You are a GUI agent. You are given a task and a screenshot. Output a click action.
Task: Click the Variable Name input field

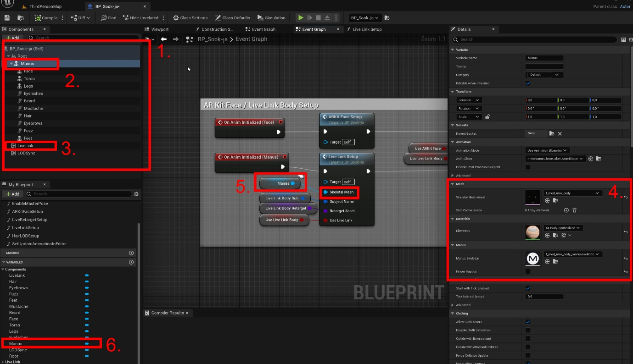pyautogui.click(x=544, y=58)
